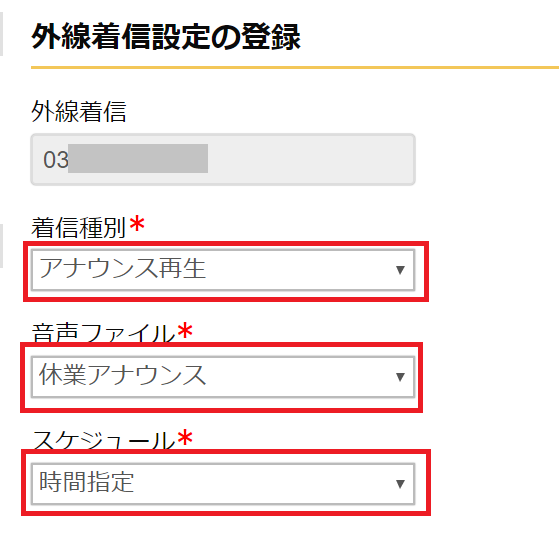
Task: Click the grey sidebar strip beside 着信種別
Action: click(1, 246)
